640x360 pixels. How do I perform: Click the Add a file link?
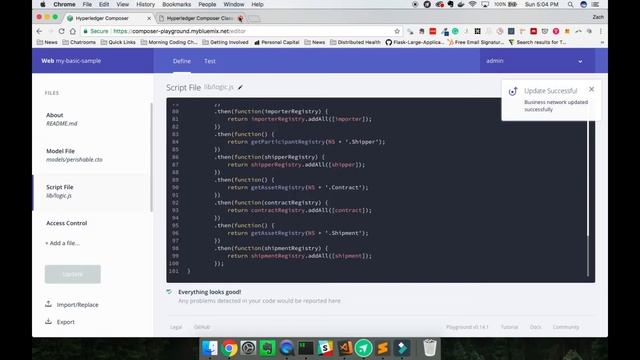pos(62,243)
